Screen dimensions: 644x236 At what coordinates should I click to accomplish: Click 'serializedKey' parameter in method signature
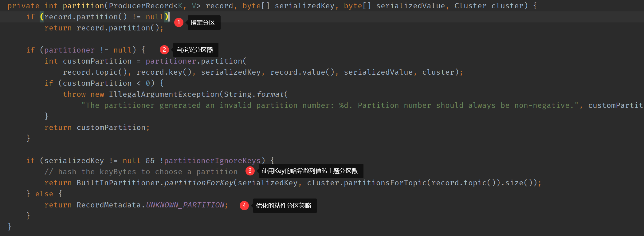[304, 6]
